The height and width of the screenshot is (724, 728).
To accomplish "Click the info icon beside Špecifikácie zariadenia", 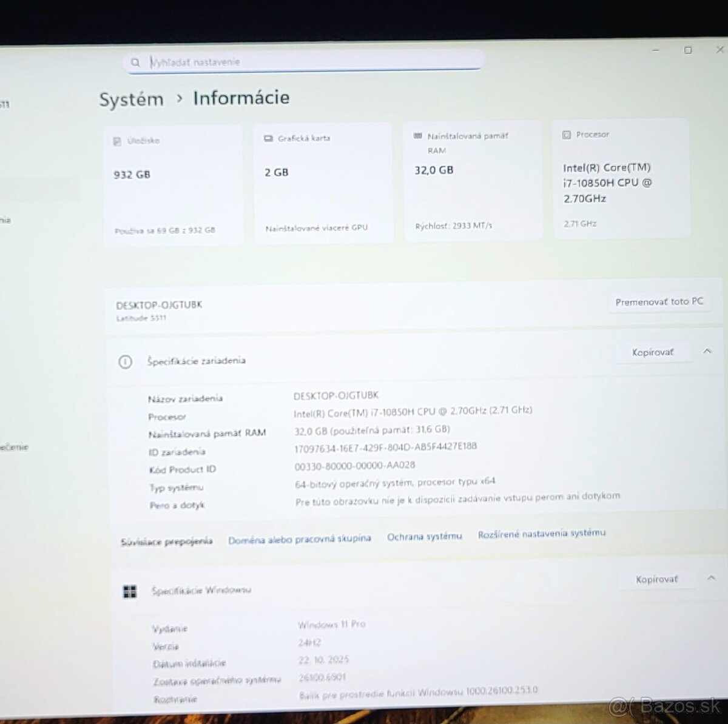I will (x=125, y=362).
